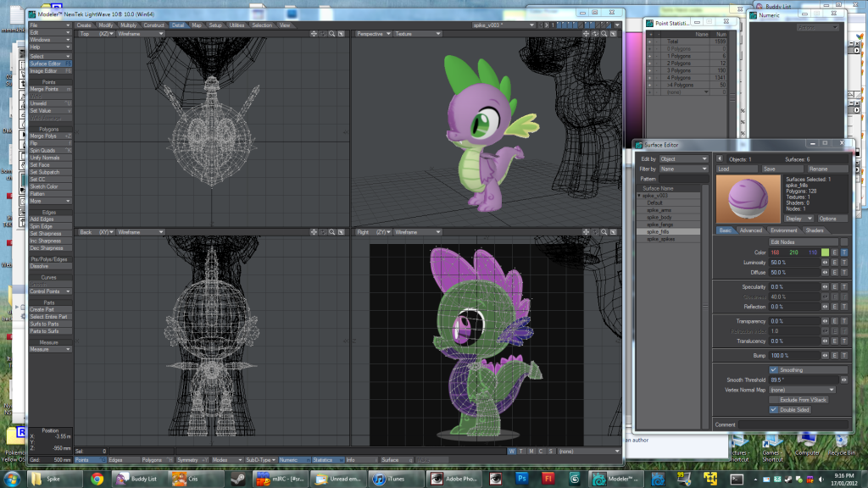Click the Color envelope E button
Screen dimensions: 868x488
pos(835,252)
